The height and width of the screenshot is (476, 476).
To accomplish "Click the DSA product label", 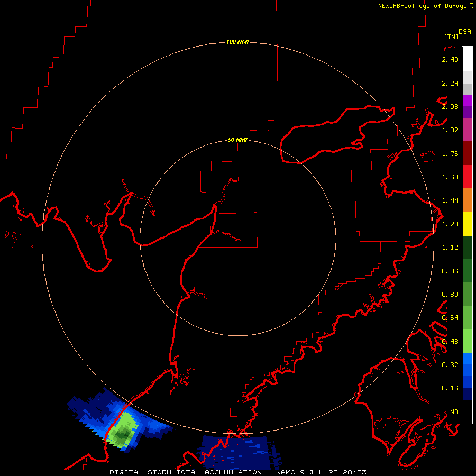I will 465,32.
